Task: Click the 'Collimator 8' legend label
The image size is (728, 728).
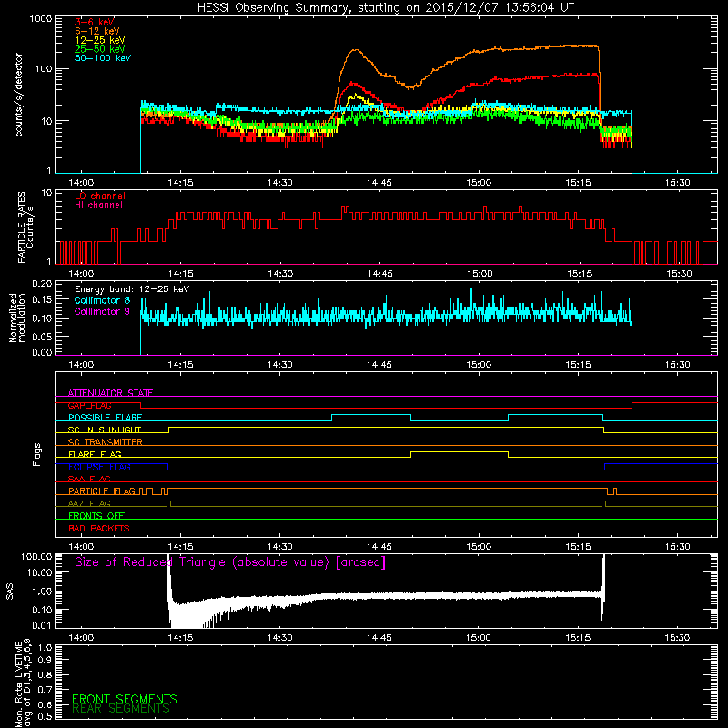Action: [102, 300]
